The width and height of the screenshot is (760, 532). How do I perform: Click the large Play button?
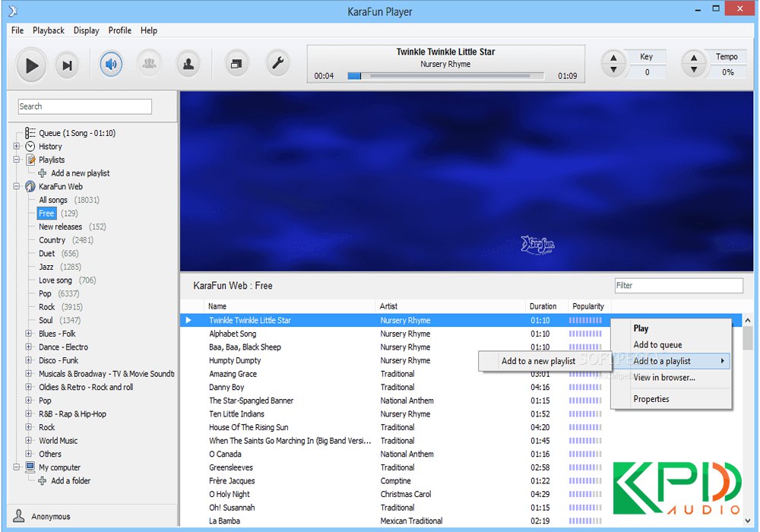[31, 65]
